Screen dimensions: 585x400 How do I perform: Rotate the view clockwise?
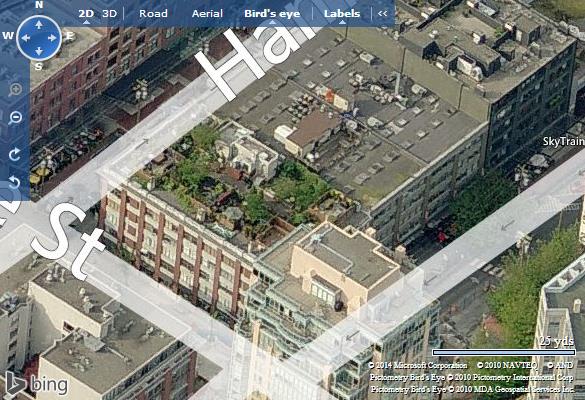15,154
